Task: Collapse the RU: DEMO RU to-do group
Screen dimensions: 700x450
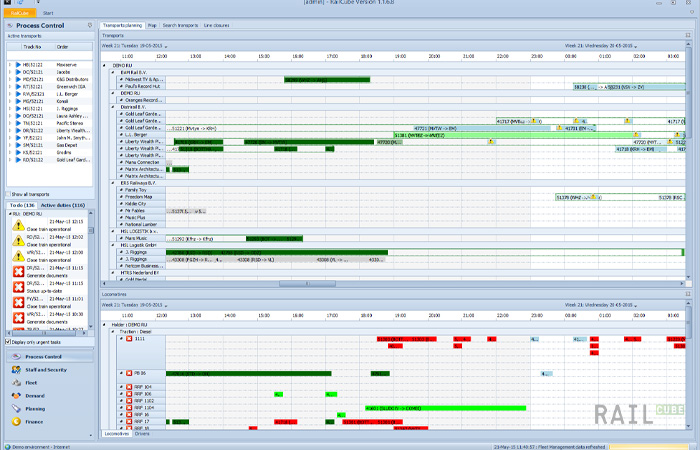Action: 10,214
